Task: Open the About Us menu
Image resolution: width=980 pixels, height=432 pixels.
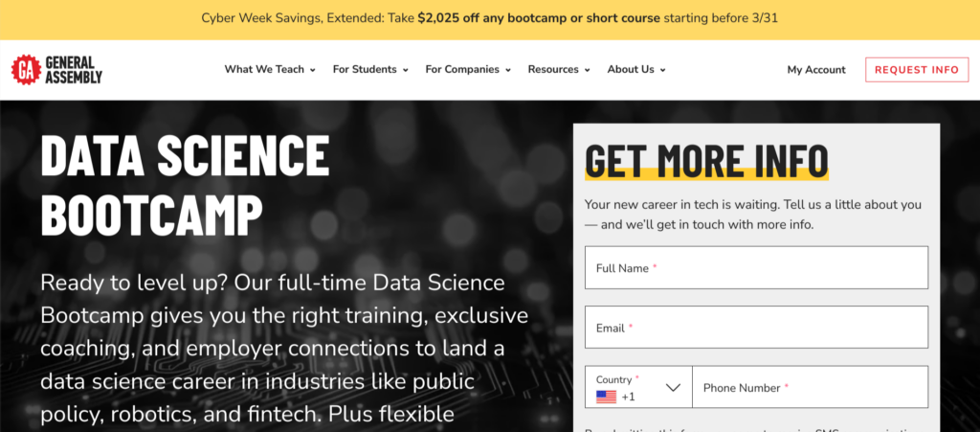Action: pos(631,69)
